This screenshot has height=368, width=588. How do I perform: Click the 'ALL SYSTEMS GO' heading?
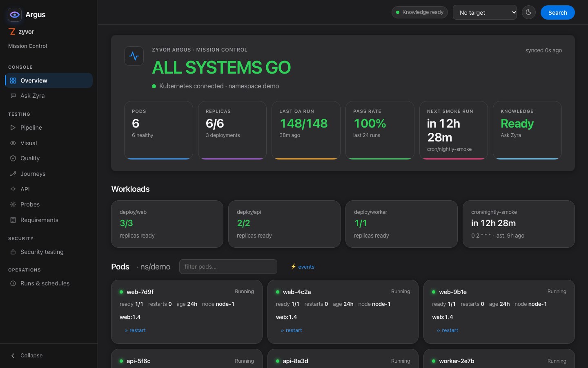click(x=221, y=67)
